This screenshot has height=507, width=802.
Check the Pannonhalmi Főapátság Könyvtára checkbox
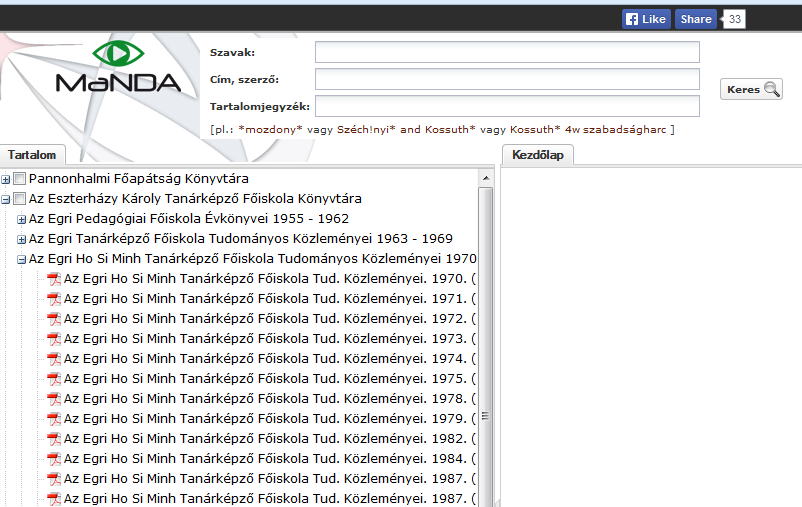tap(19, 179)
